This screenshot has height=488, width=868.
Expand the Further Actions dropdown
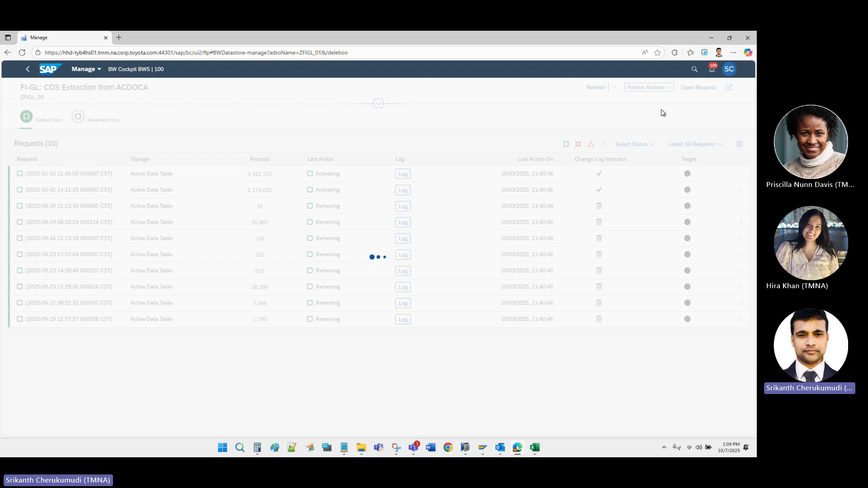point(648,87)
